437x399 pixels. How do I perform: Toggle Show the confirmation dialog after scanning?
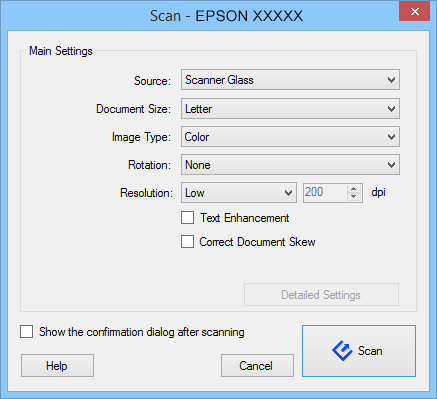tap(26, 332)
